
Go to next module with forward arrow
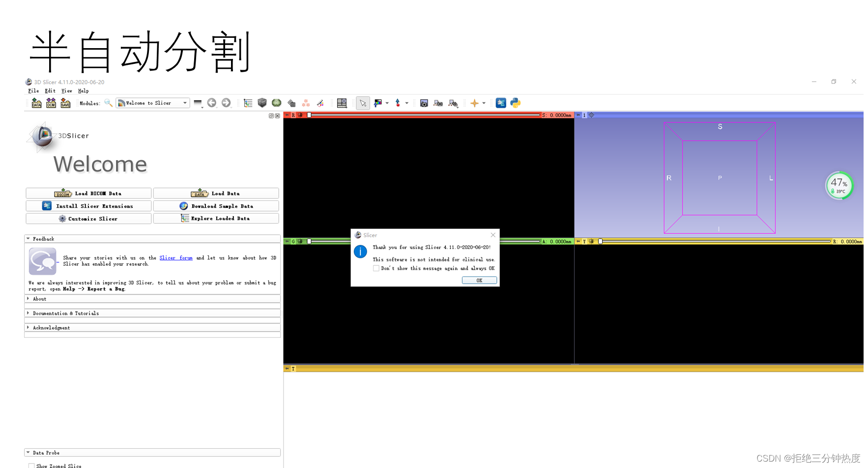point(226,103)
